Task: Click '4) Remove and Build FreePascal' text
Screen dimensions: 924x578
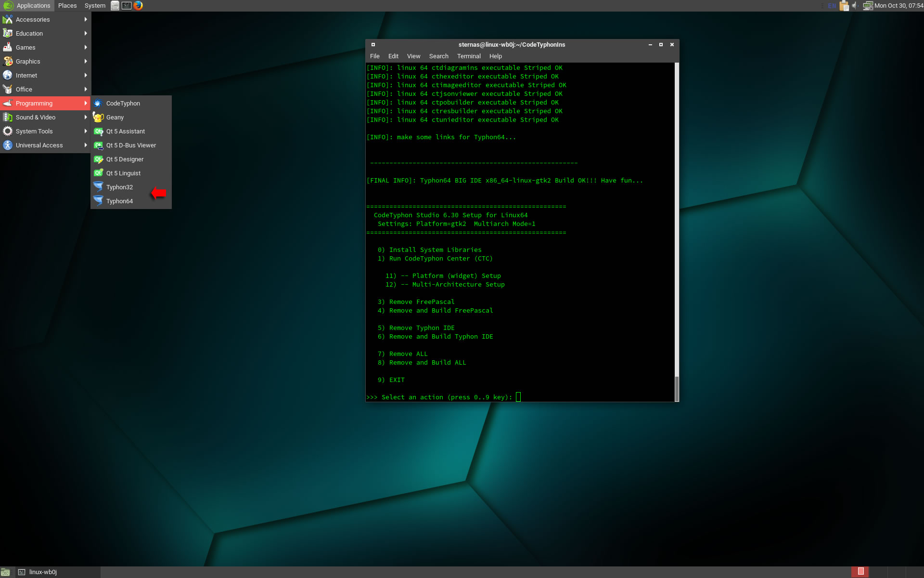Action: [435, 311]
